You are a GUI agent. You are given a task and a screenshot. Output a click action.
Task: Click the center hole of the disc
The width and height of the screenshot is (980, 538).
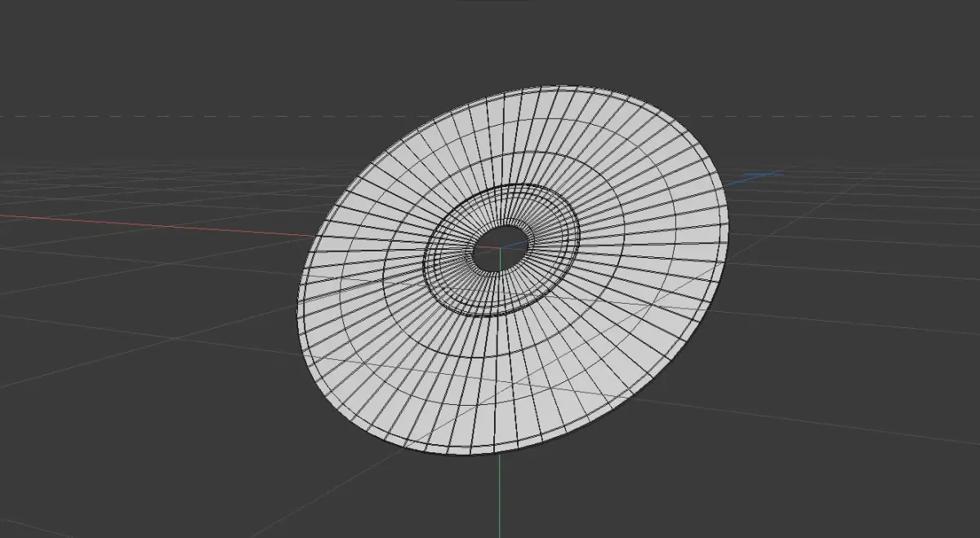[499, 247]
